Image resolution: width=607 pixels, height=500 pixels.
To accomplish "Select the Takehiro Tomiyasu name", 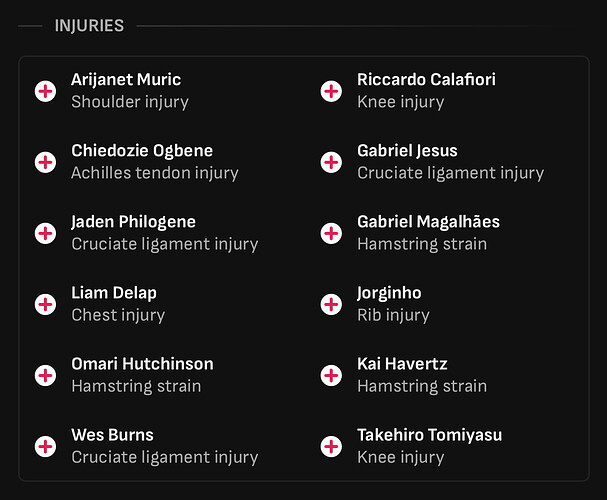I will coord(429,435).
